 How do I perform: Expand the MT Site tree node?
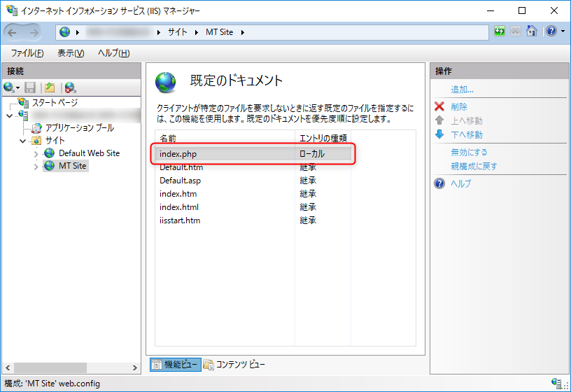[36, 167]
